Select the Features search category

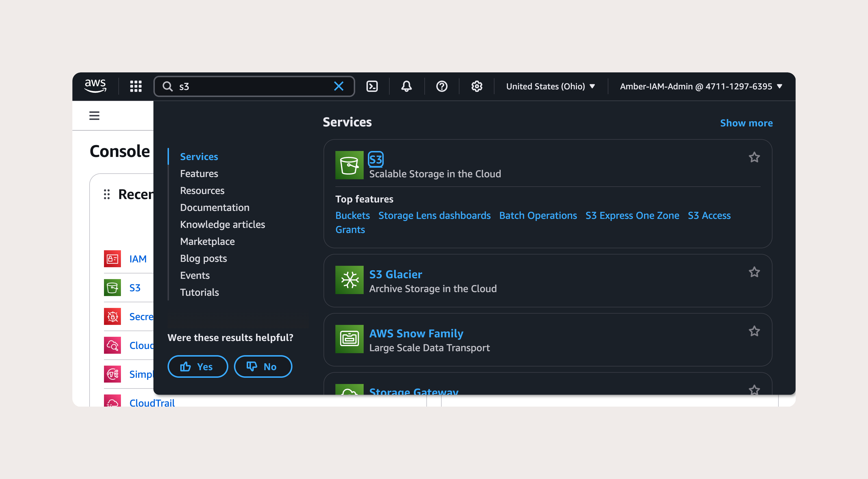tap(199, 173)
